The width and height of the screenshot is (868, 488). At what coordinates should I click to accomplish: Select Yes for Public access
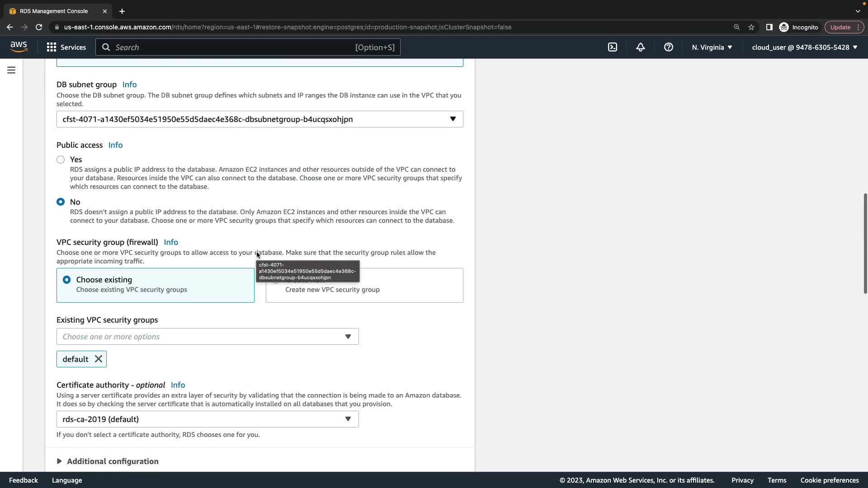[x=61, y=160]
